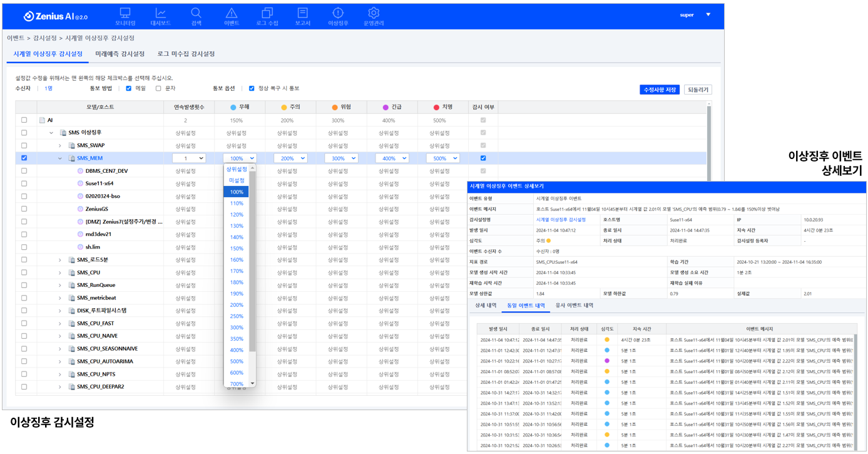Click the 되돌리기 button

(698, 90)
